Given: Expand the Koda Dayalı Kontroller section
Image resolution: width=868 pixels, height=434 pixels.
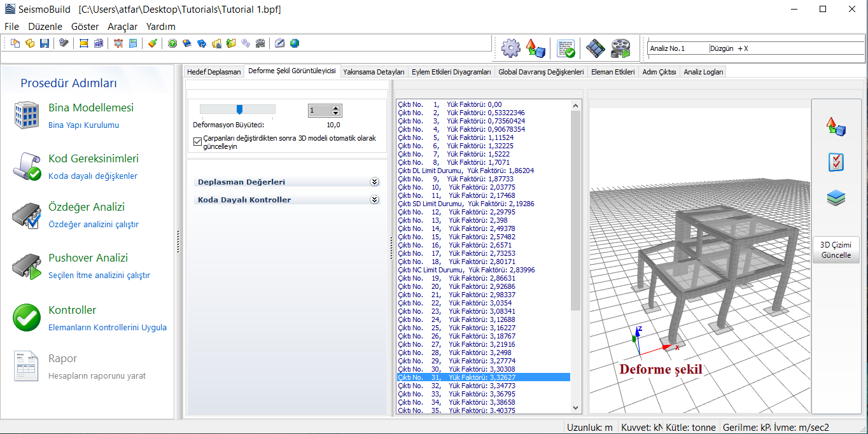Looking at the screenshot, I should (x=374, y=200).
